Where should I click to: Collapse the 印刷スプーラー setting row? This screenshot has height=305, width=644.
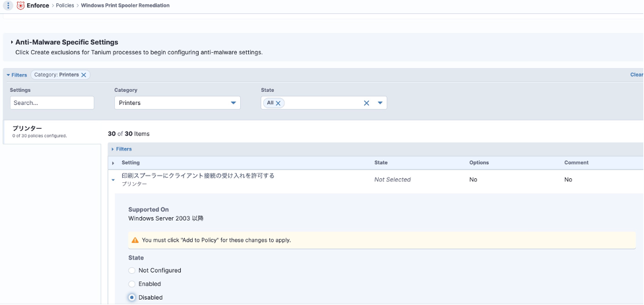coord(113,180)
